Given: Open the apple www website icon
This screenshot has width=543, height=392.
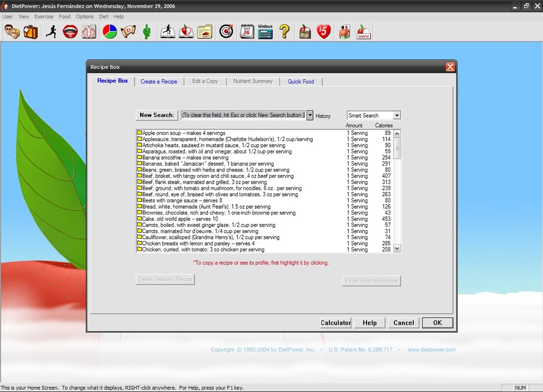Looking at the screenshot, I should [363, 32].
